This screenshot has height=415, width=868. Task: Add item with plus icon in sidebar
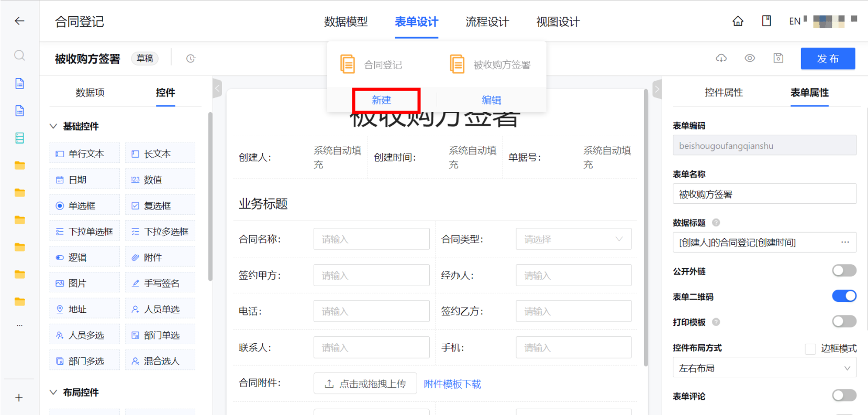click(x=19, y=398)
